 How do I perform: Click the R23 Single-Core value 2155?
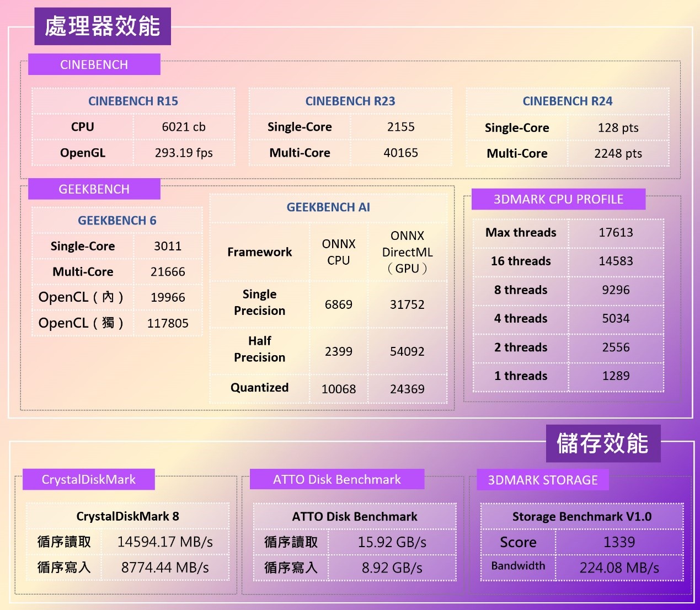click(401, 127)
